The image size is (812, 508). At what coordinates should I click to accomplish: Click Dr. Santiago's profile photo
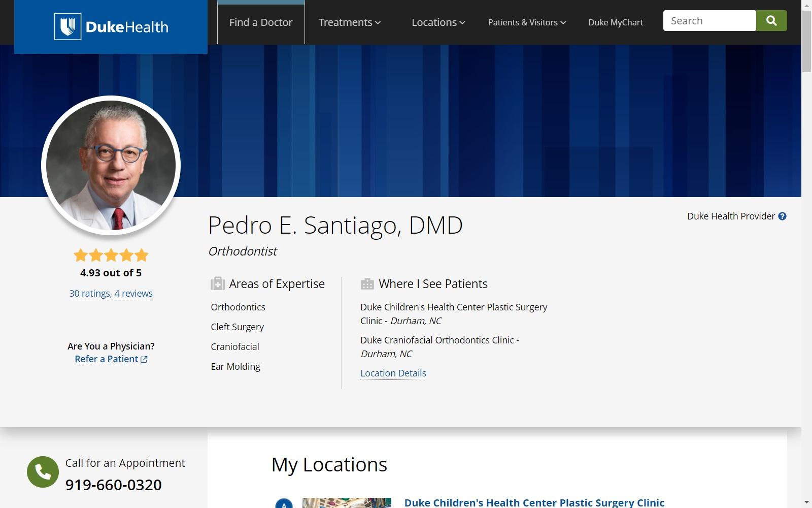coord(111,165)
